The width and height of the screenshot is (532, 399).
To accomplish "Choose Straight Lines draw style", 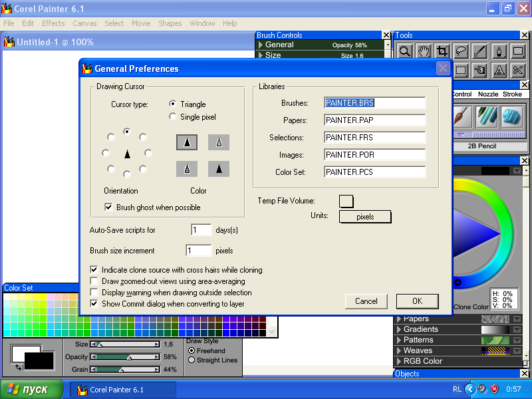I will 192,360.
